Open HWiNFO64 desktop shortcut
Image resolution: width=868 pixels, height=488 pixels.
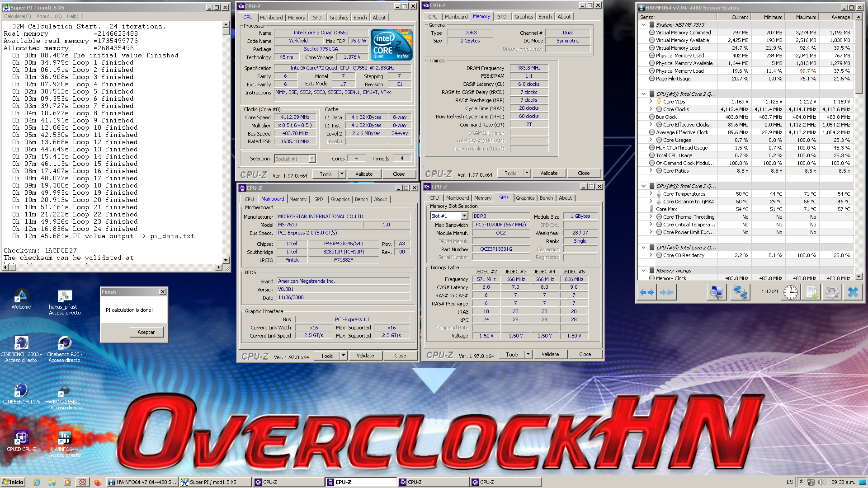click(x=64, y=444)
